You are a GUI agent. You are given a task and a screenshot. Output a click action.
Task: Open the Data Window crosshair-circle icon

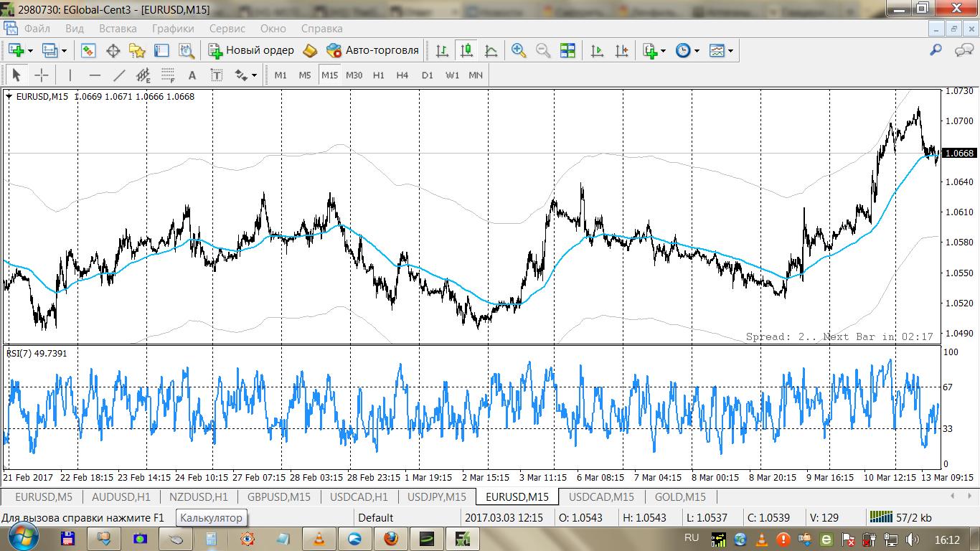[x=113, y=50]
